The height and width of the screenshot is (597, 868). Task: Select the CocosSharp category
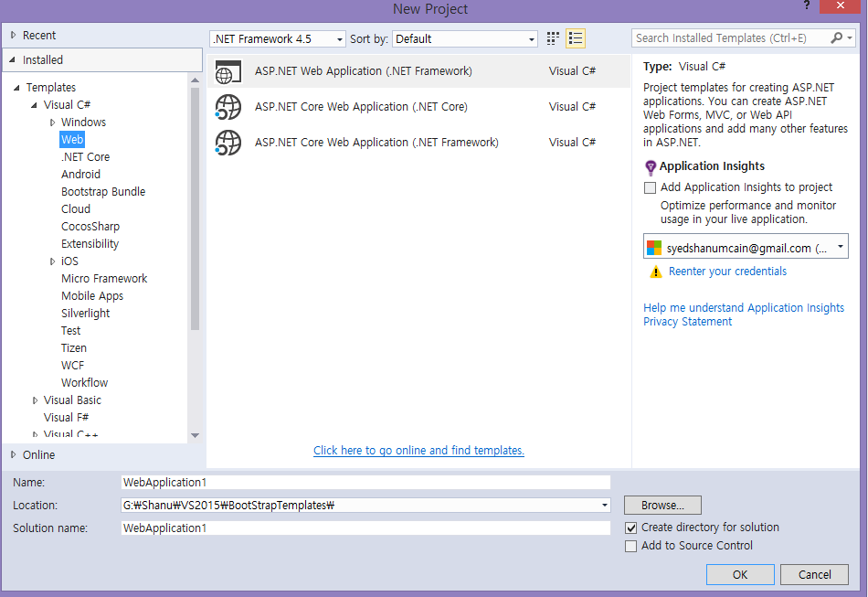coord(90,227)
